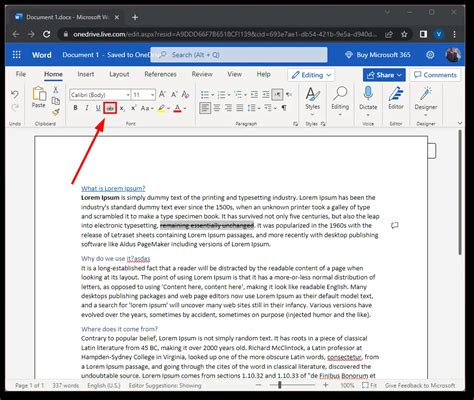Click Search (Alt + Q) box
This screenshot has width=474, height=400.
pos(239,55)
